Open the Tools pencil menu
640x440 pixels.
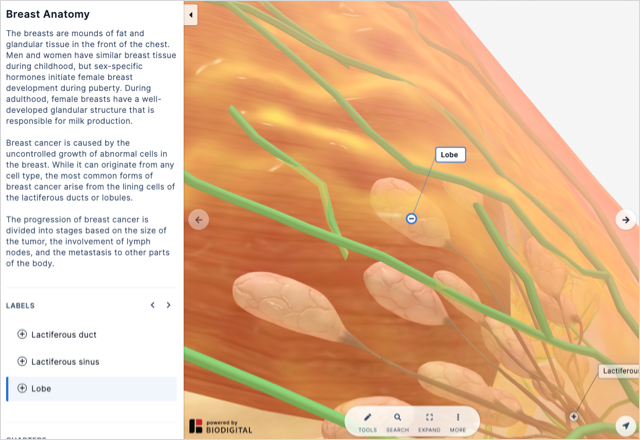(367, 422)
